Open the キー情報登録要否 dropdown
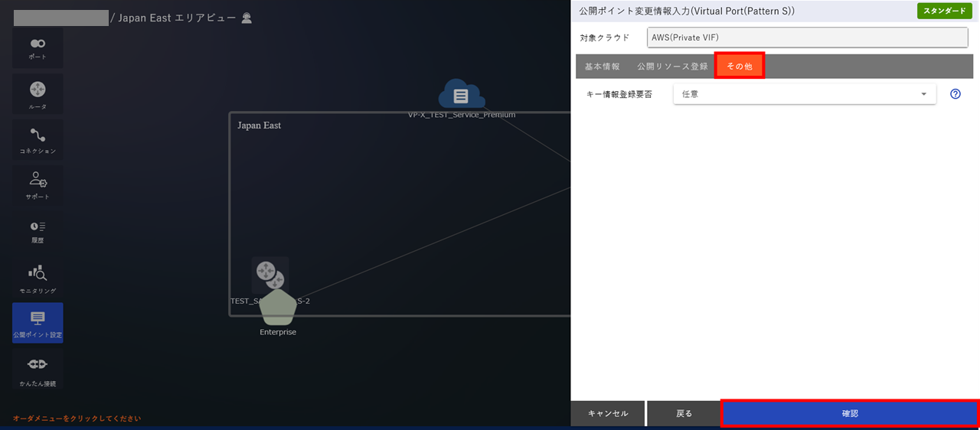This screenshot has height=430, width=980. pyautogui.click(x=805, y=94)
